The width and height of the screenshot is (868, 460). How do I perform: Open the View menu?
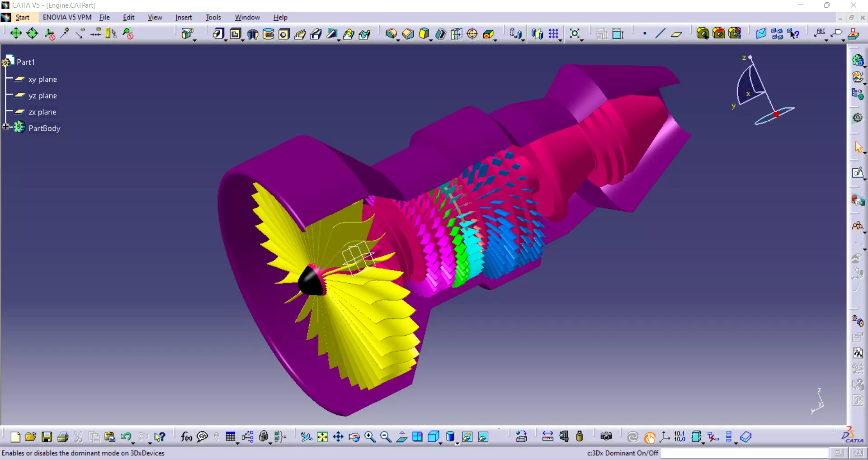coord(155,17)
